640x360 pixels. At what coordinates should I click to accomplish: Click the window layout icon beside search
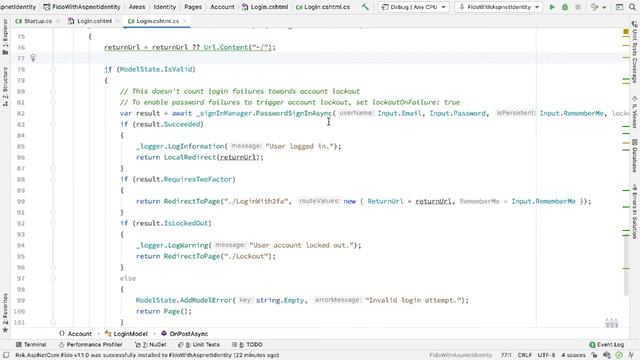pos(619,7)
